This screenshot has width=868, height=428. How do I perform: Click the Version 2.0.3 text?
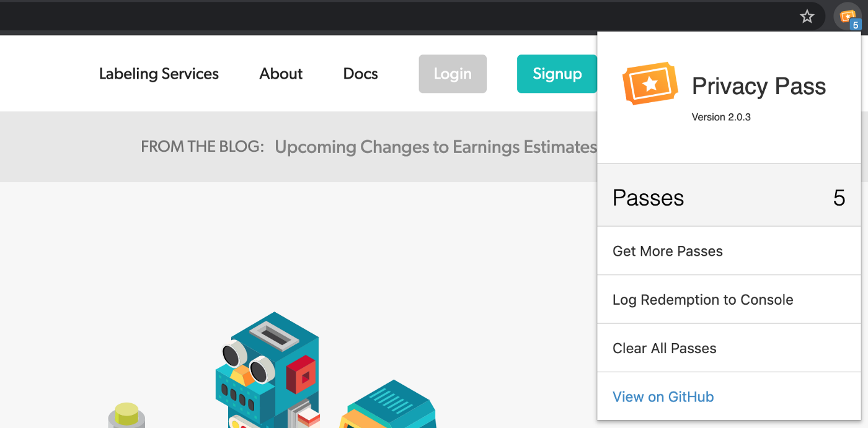pos(721,116)
